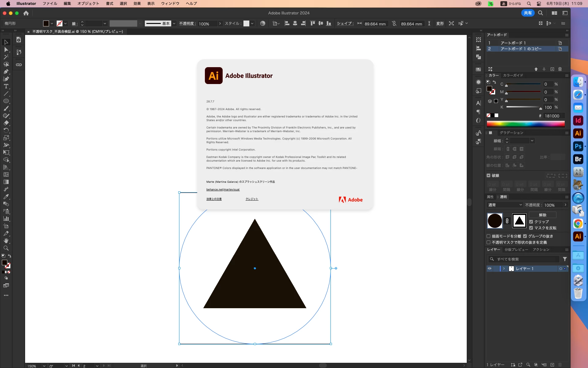
Task: Expand レイヤー 1 disclosure arrow
Action: pos(504,269)
